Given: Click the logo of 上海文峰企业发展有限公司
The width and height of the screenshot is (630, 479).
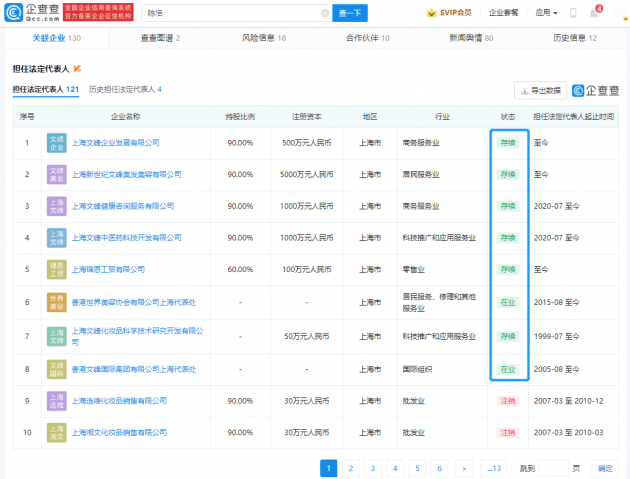Looking at the screenshot, I should 56,142.
